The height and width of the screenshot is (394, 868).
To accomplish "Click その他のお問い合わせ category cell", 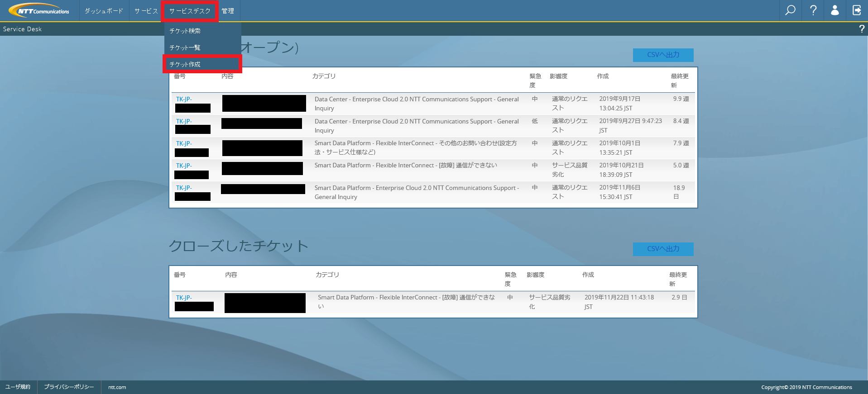I will pos(416,147).
